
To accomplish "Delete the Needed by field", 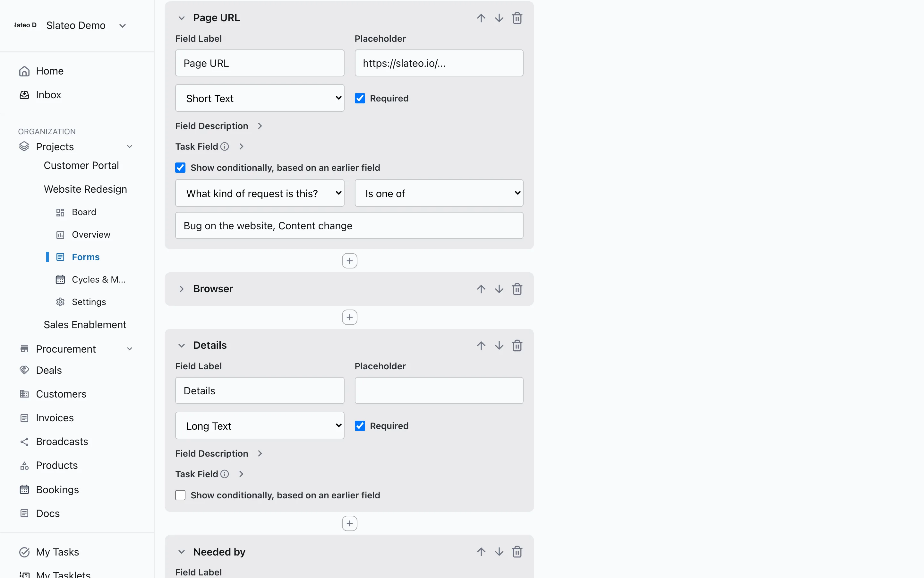I will [517, 552].
